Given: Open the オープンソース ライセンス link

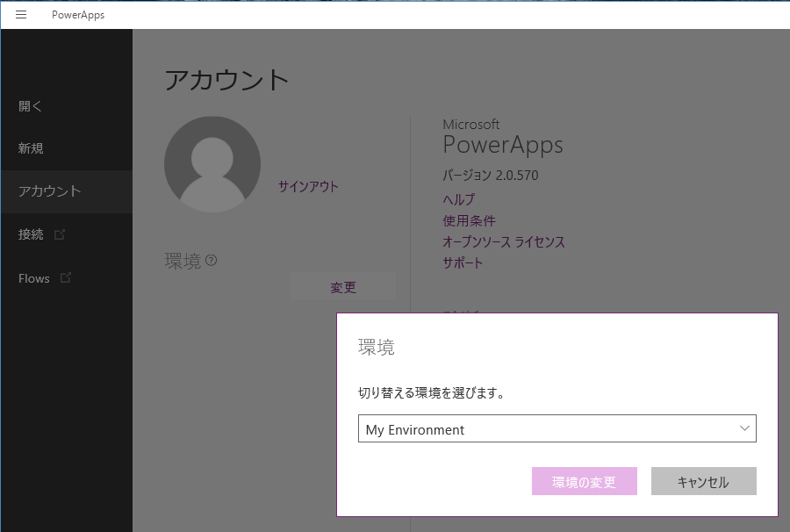Looking at the screenshot, I should pyautogui.click(x=504, y=241).
